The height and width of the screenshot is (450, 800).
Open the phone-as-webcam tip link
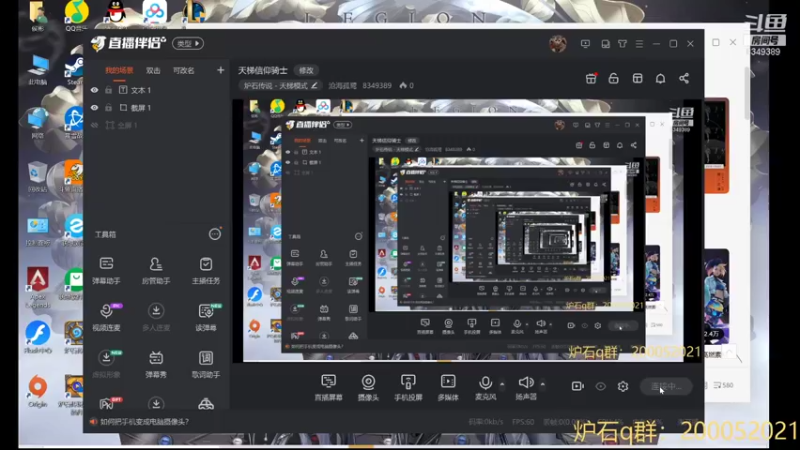144,421
